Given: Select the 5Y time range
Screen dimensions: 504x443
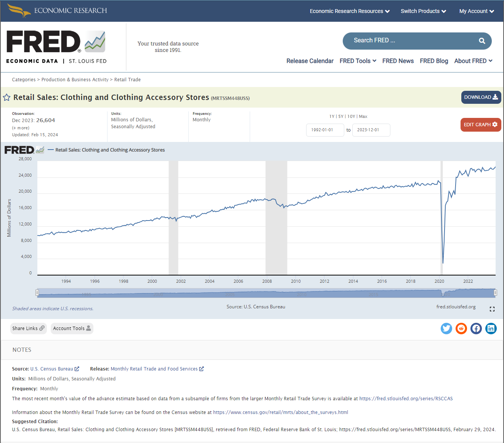Looking at the screenshot, I should coord(340,116).
